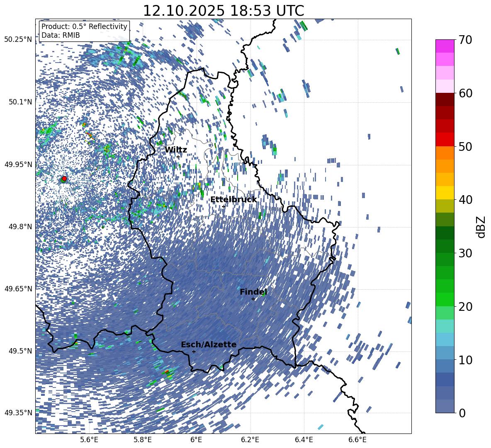
Task: Click the 5.6°E longitude label
Action: [x=89, y=440]
